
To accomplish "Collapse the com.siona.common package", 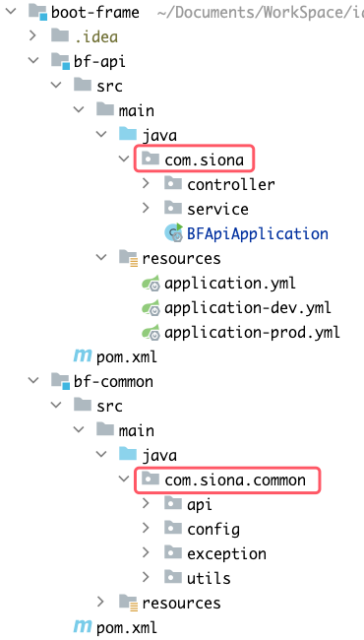I will (x=124, y=480).
